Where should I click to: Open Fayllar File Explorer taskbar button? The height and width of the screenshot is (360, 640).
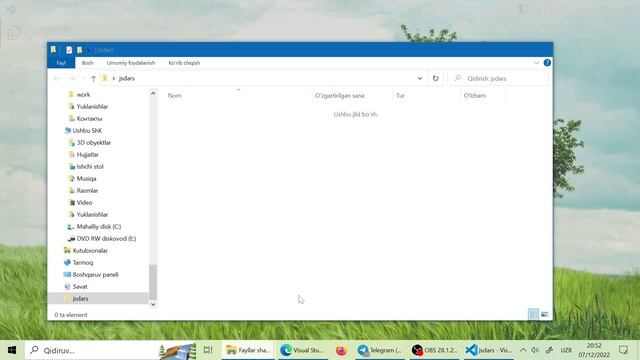(x=248, y=350)
